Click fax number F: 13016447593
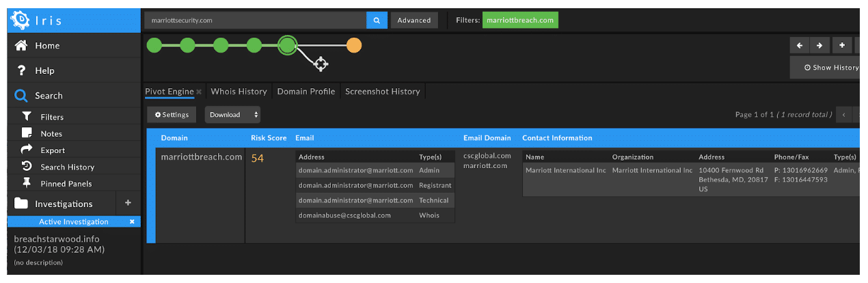Screen dimensions: 868x283 (801, 180)
